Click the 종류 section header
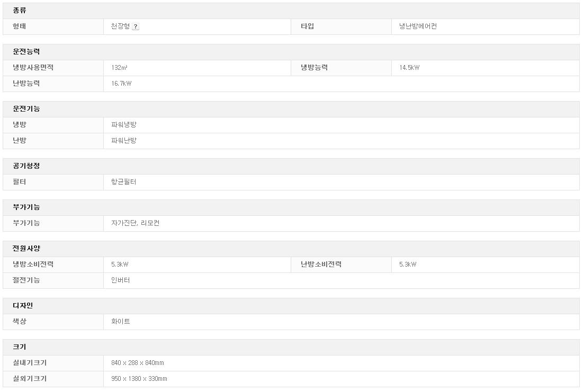 coord(20,11)
